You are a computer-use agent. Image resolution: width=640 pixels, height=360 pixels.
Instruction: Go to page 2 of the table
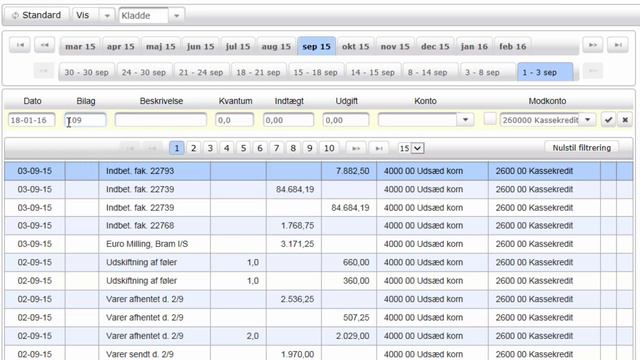point(193,148)
